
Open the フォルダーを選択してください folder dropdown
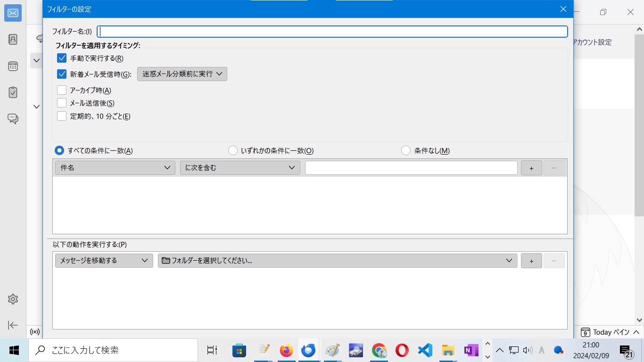[x=337, y=261]
